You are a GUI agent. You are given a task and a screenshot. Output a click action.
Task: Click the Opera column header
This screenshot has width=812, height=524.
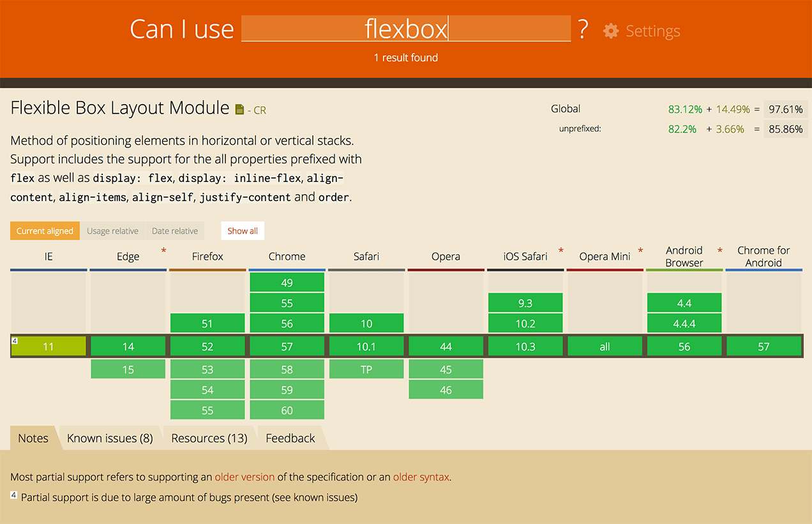coord(446,257)
